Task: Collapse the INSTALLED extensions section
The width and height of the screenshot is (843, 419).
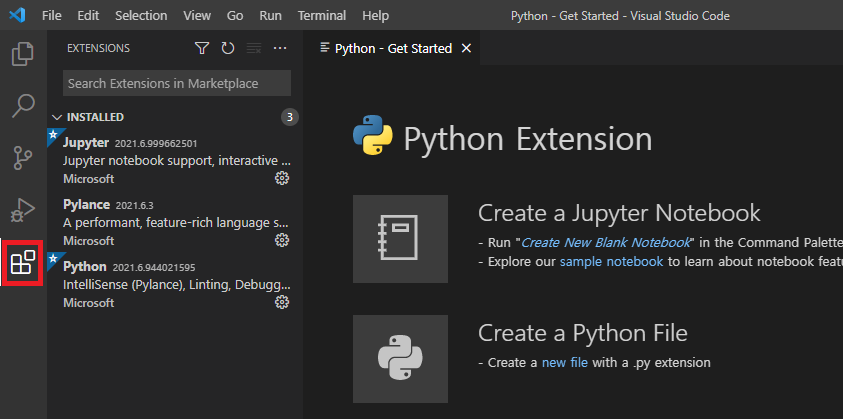Action: 56,117
